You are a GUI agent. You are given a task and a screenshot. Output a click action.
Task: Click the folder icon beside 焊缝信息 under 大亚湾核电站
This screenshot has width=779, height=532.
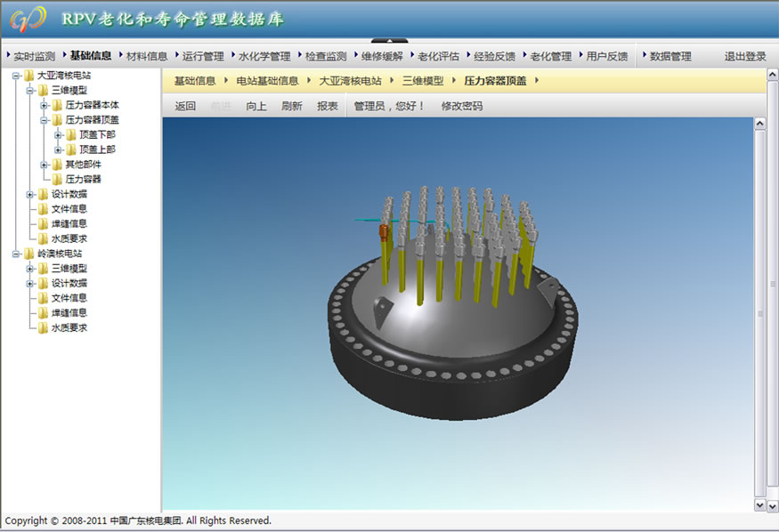[43, 224]
